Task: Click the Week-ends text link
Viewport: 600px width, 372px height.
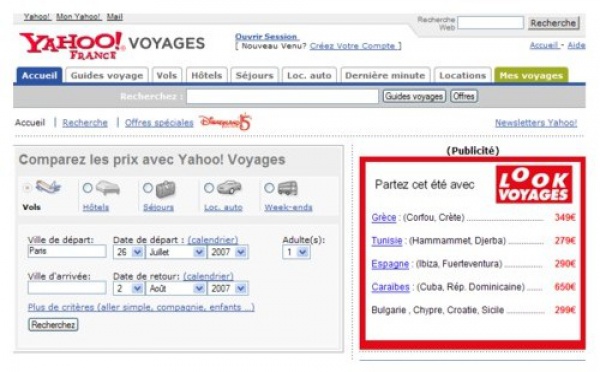Action: pyautogui.click(x=288, y=207)
